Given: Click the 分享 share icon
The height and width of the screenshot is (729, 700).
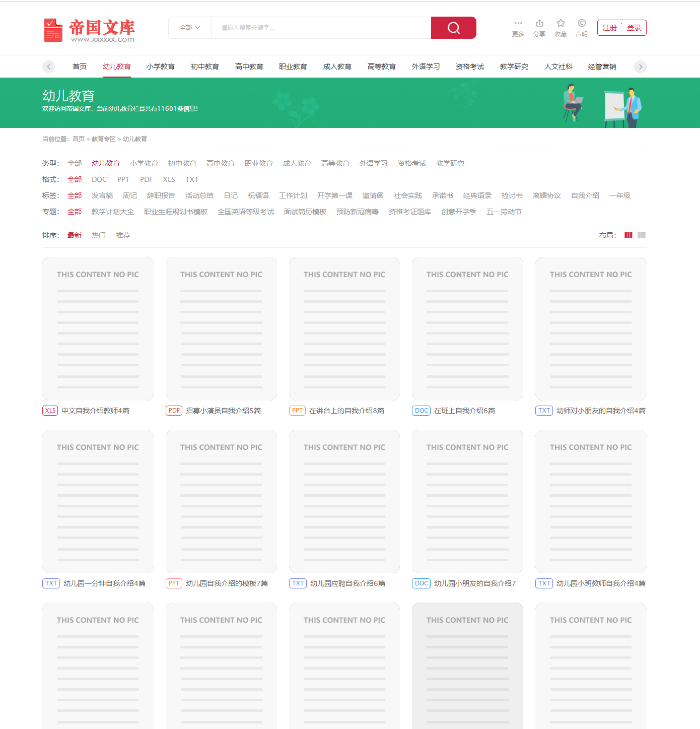Looking at the screenshot, I should 539,23.
